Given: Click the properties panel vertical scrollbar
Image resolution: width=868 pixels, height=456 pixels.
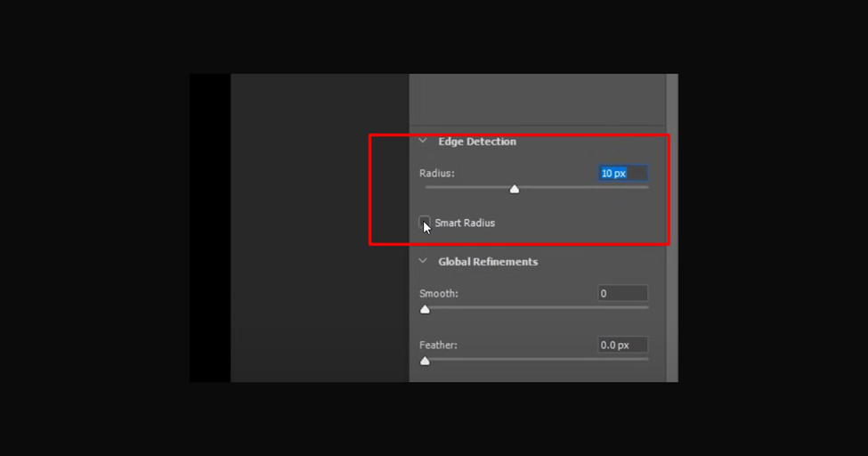Looking at the screenshot, I should coord(672,228).
